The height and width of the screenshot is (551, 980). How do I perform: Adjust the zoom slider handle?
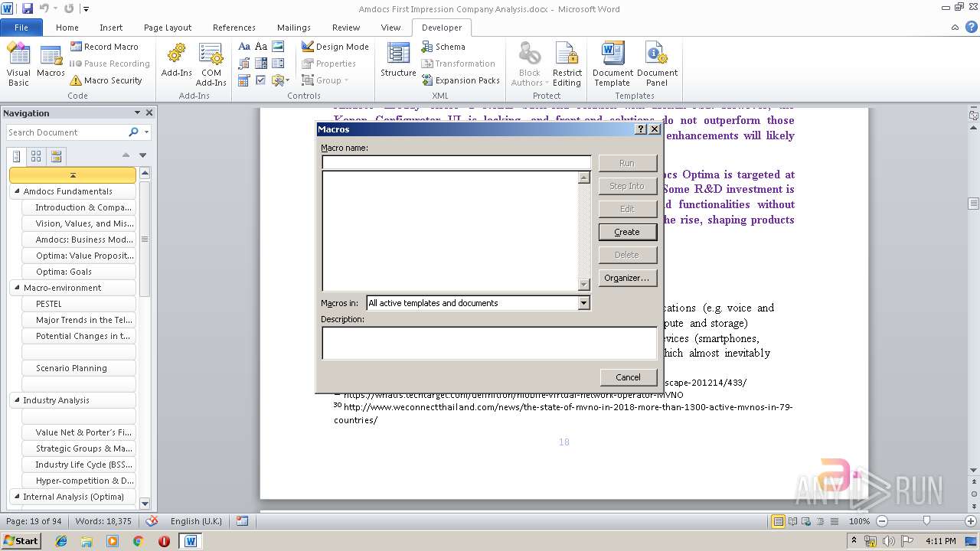click(926, 521)
